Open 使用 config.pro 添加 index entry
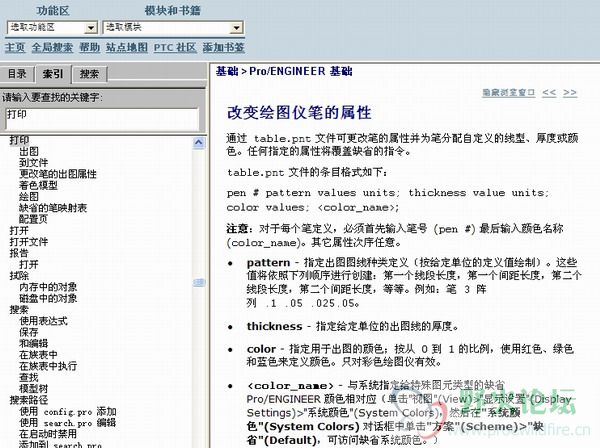Screen dimensions: 600x448 click(68, 411)
